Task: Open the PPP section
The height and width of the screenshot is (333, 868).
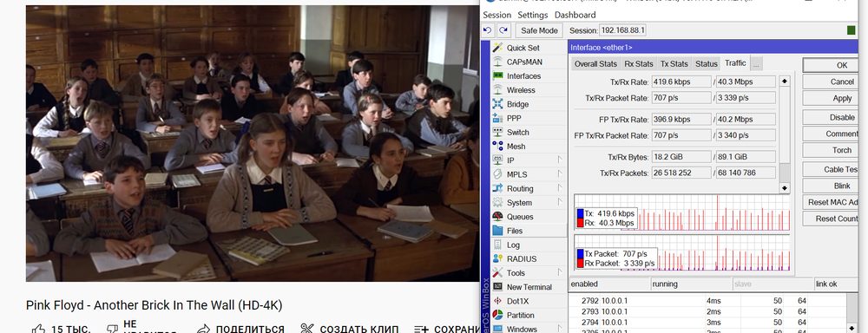Action: pyautogui.click(x=514, y=118)
